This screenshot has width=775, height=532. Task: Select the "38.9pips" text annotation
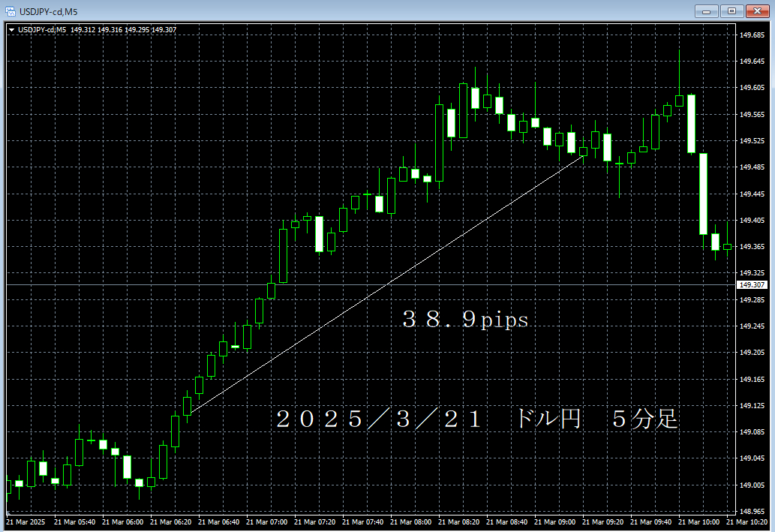pyautogui.click(x=464, y=320)
